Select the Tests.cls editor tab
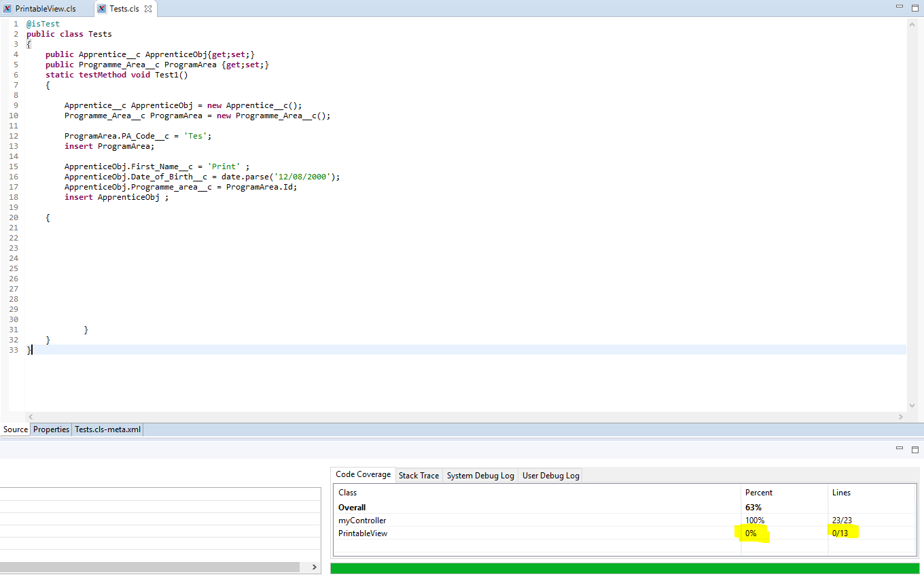Viewport: 924px width, 581px height. [124, 9]
